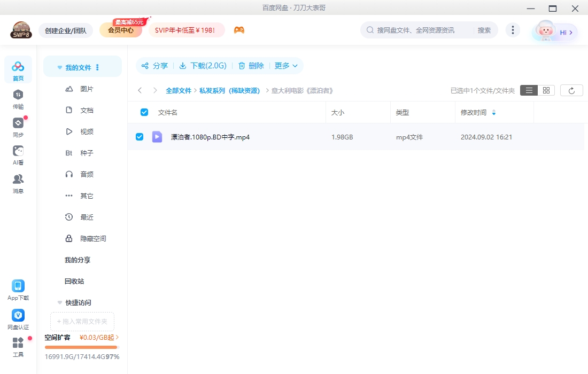Collapse the 快捷访问 section
This screenshot has height=374, width=588.
pos(60,302)
